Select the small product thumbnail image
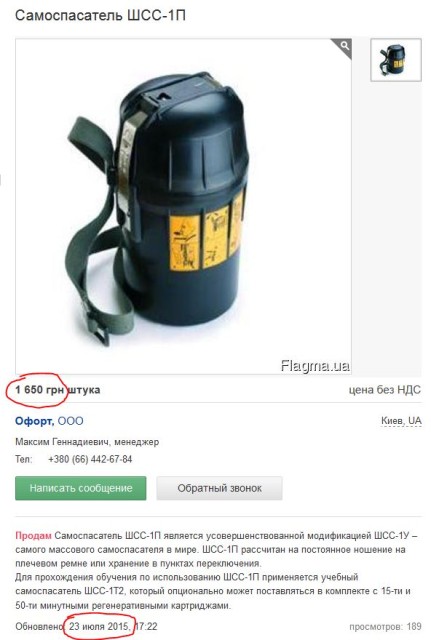Viewport: 431px width, 640px height. point(395,60)
